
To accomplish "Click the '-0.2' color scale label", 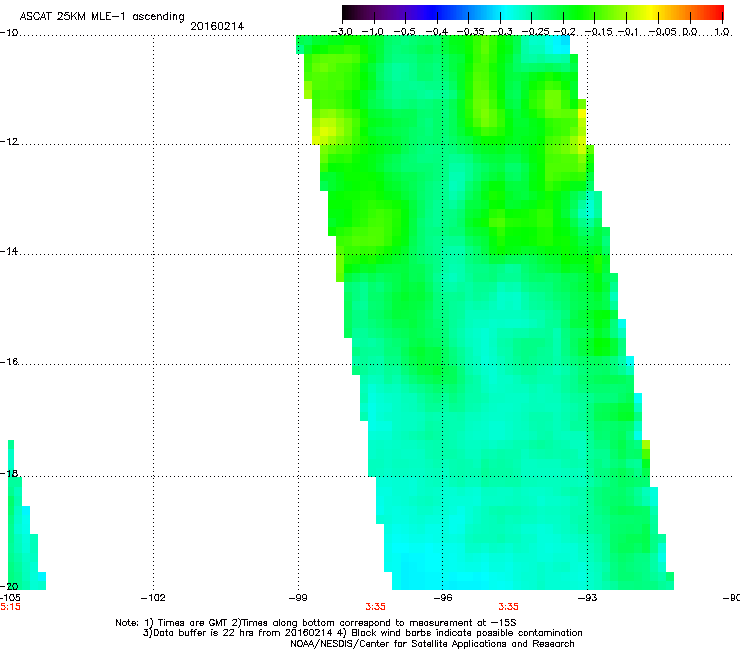I will coord(565,32).
